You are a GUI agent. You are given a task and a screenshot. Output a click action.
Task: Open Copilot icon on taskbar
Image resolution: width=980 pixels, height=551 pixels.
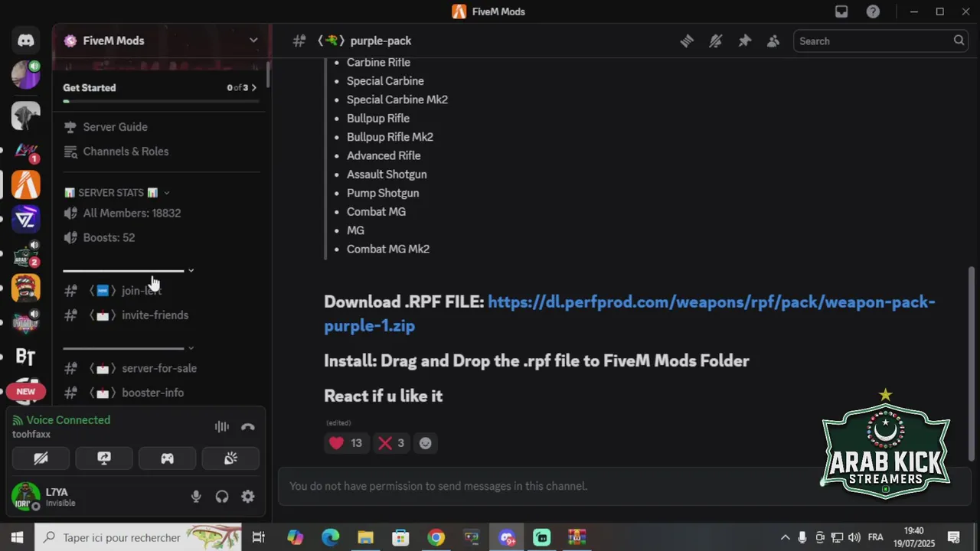tap(295, 537)
